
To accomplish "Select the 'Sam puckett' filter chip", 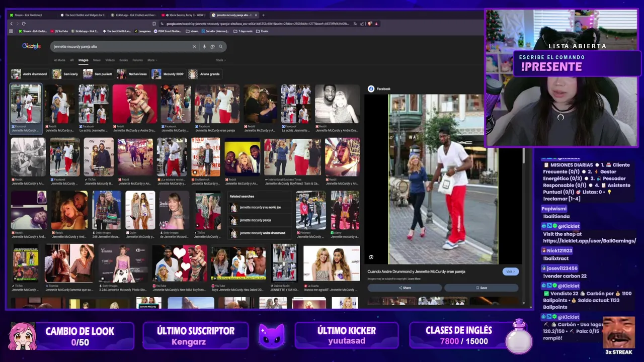I will click(x=98, y=74).
